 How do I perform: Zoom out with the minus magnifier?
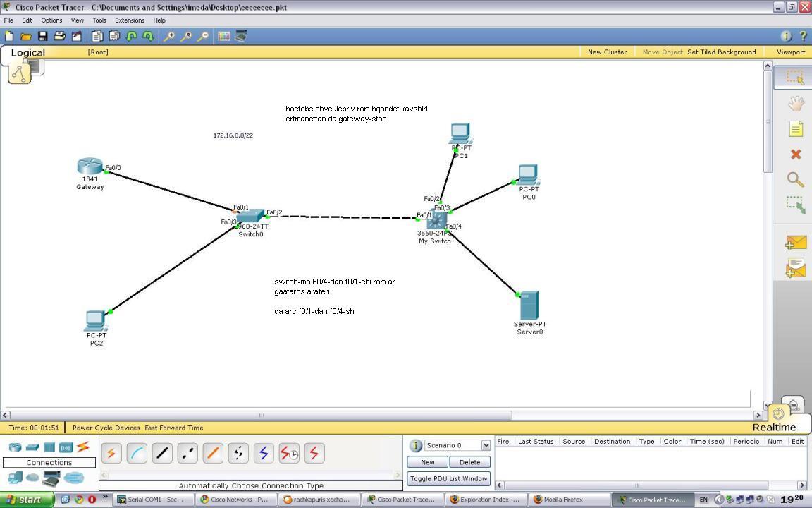203,36
